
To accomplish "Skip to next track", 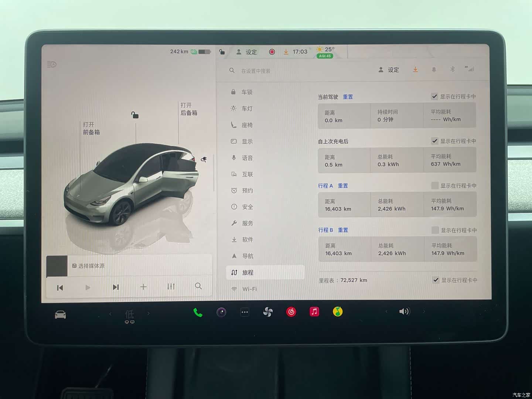I will tap(116, 287).
